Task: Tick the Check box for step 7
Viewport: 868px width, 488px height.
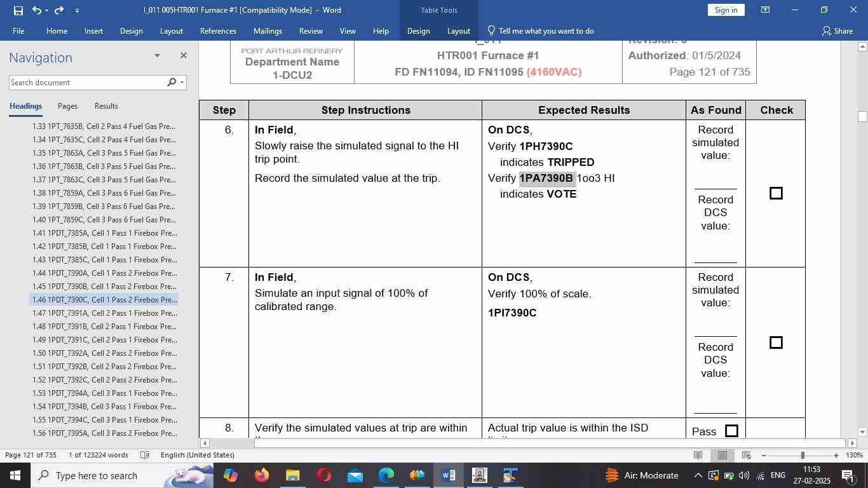Action: [x=776, y=342]
